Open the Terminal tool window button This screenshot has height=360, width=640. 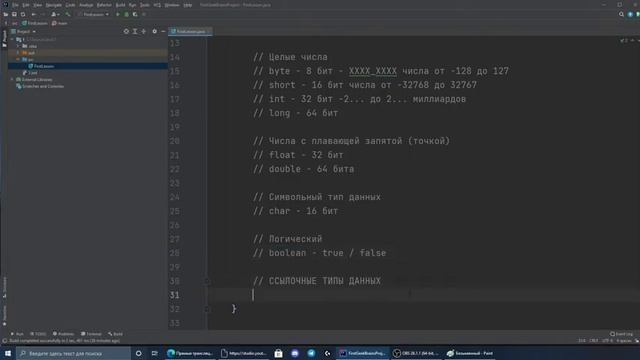coord(91,334)
